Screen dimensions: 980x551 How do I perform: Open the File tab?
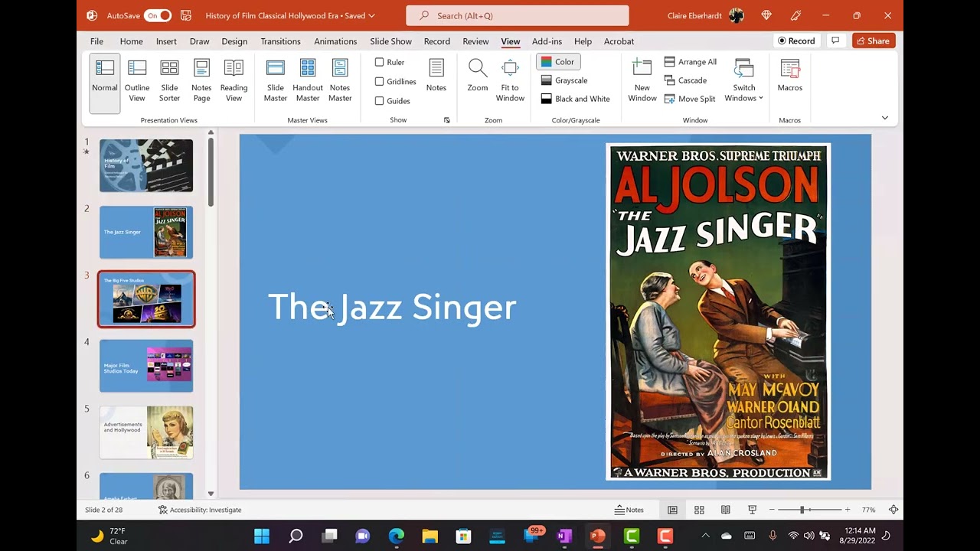point(96,41)
